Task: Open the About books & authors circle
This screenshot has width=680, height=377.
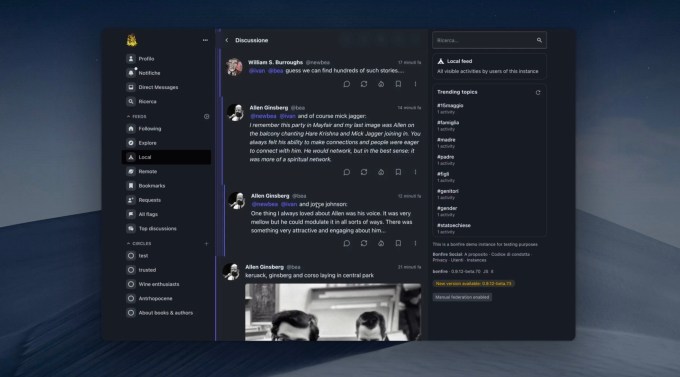Action: tap(167, 313)
